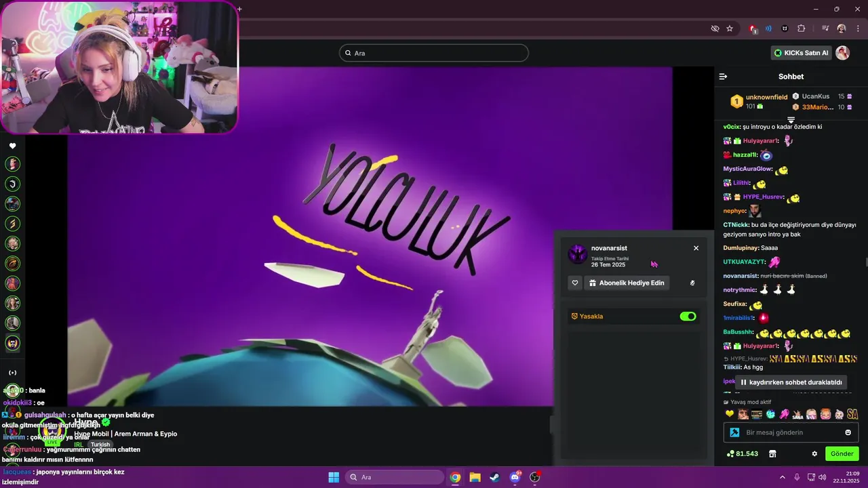The width and height of the screenshot is (868, 488).
Task: Open the volume control in tray
Action: pyautogui.click(x=823, y=477)
